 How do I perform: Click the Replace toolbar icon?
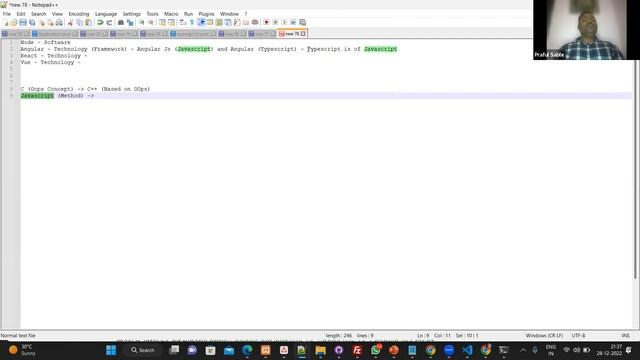pos(130,22)
